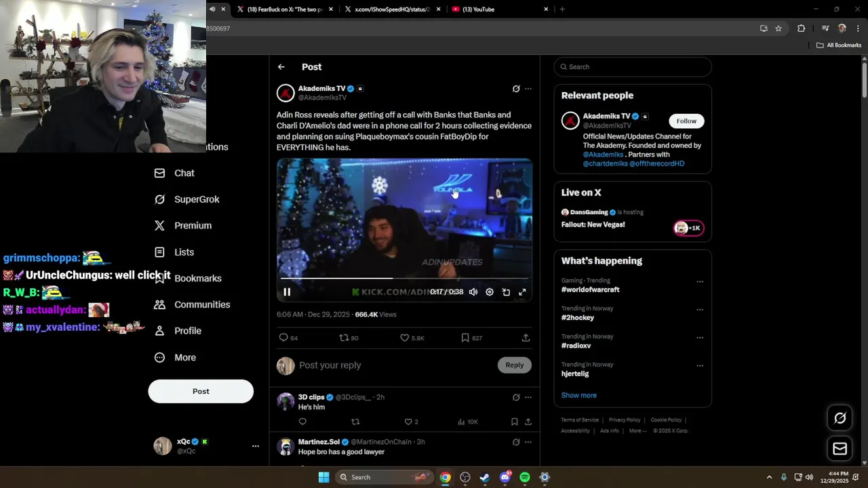Open a new browser tab
The image size is (868, 488).
(562, 9)
